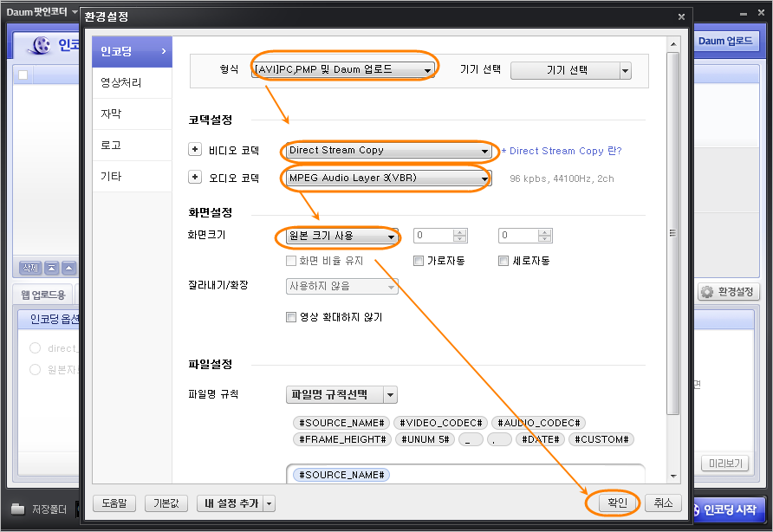Click the 삭제 button in the main window
Image resolution: width=773 pixels, height=532 pixels.
coord(30,268)
